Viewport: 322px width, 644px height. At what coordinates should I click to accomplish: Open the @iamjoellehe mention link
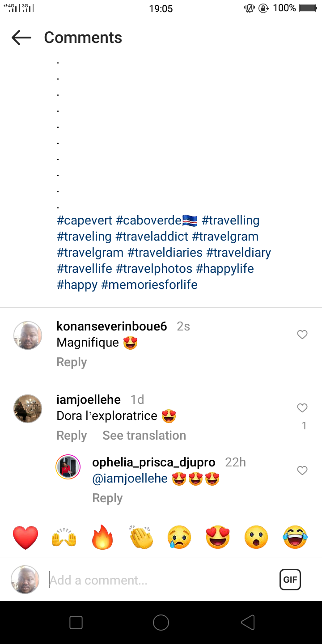click(130, 479)
